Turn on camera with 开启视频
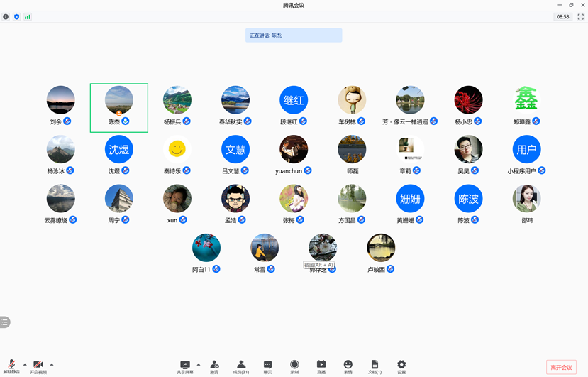The image size is (588, 377). [38, 366]
